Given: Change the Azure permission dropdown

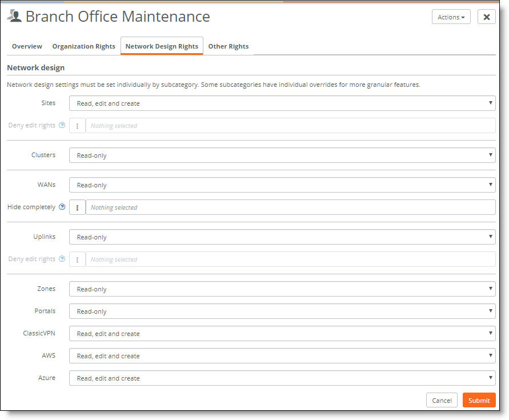Looking at the screenshot, I should (282, 378).
